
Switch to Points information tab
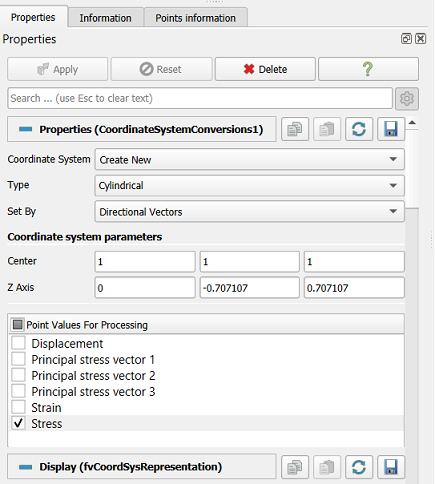[x=195, y=18]
